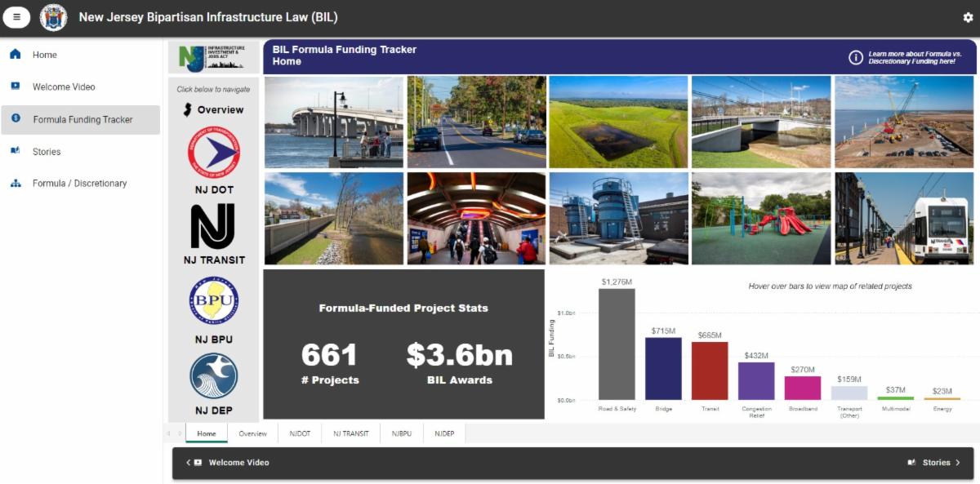Click the NJ DEP label text

[x=214, y=411]
